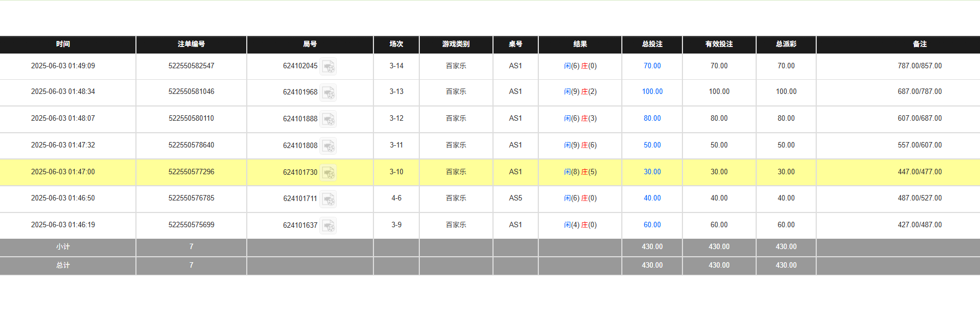Image resolution: width=980 pixels, height=313 pixels.
Task: Click the icon next to round 624101888
Action: pos(328,119)
